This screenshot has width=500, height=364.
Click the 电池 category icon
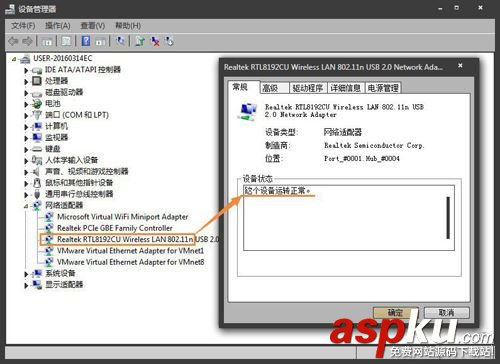tap(37, 104)
